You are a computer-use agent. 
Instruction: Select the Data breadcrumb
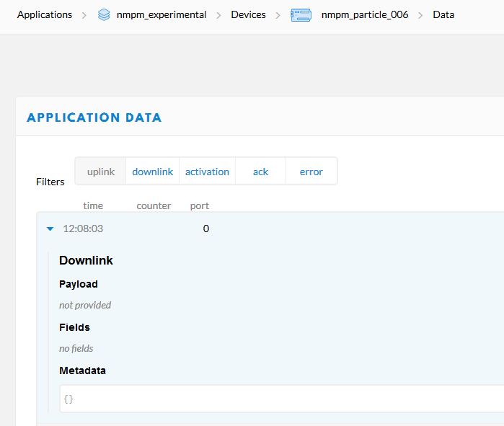(x=443, y=15)
